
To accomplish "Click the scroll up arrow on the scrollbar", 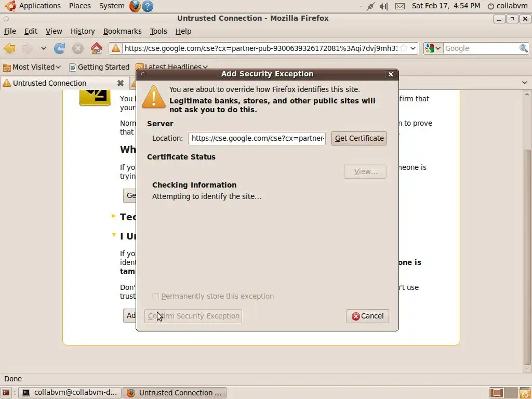I will (527, 95).
